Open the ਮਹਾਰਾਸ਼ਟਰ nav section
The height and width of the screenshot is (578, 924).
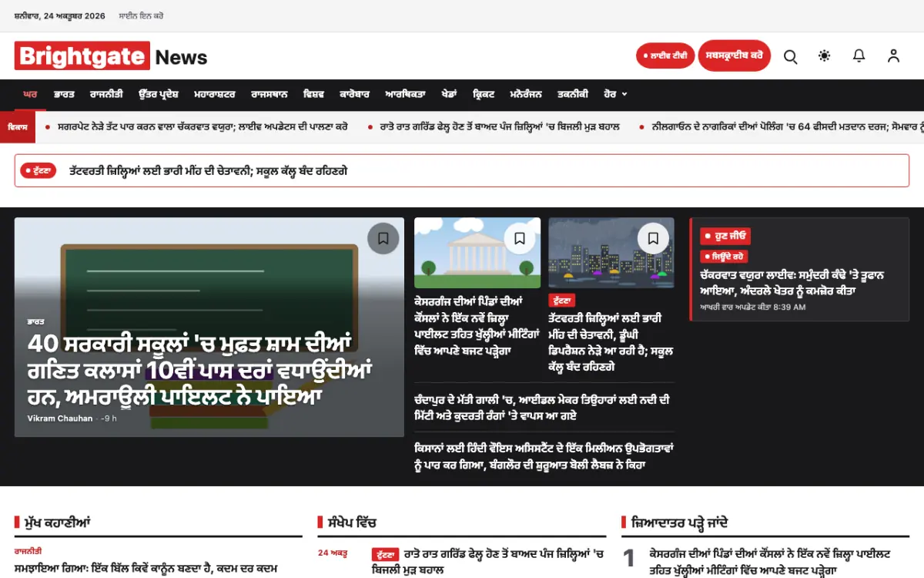[x=215, y=94]
